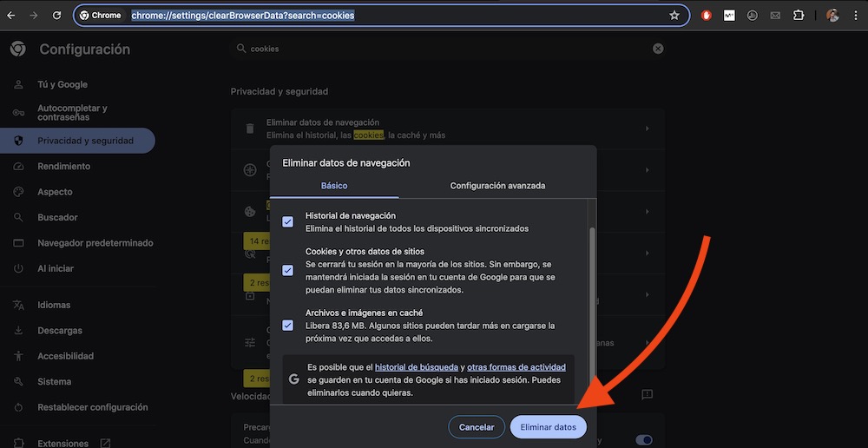Expand the Eliminar datos de navegación row arrow
The width and height of the screenshot is (868, 448).
(647, 128)
